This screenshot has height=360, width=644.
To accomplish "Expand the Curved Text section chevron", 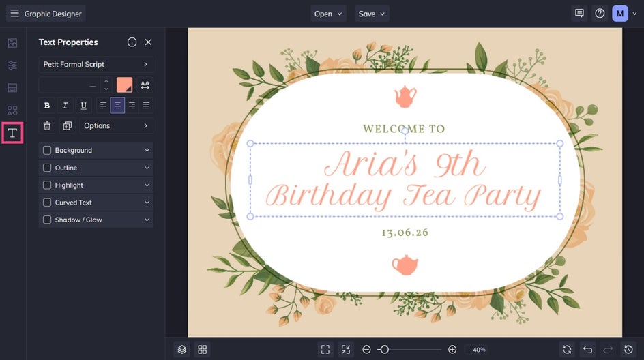I will click(147, 202).
